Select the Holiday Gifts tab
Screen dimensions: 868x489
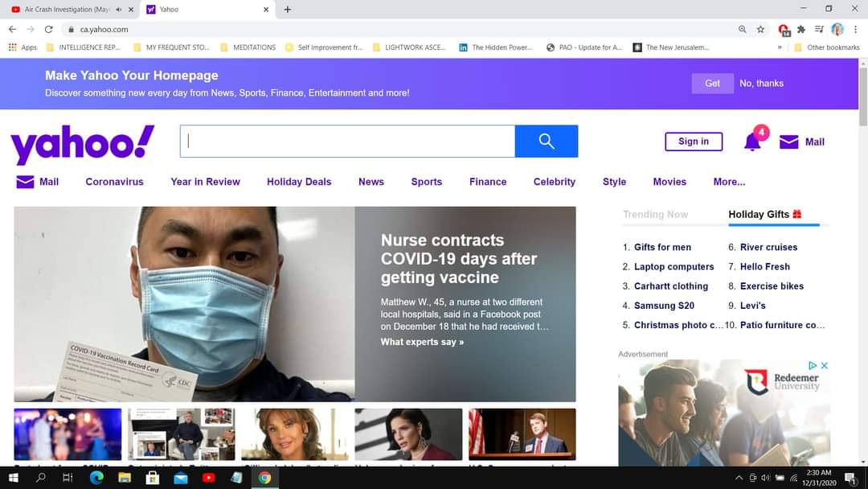[x=765, y=214]
